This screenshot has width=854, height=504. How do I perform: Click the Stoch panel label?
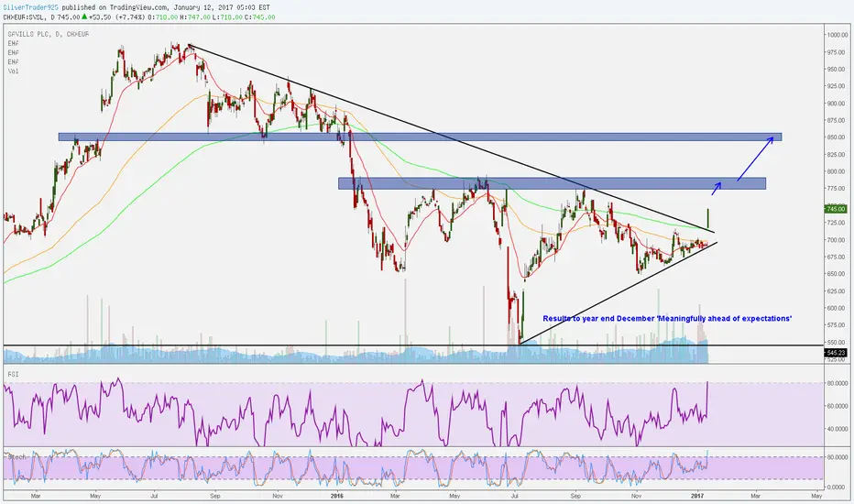tap(16, 456)
